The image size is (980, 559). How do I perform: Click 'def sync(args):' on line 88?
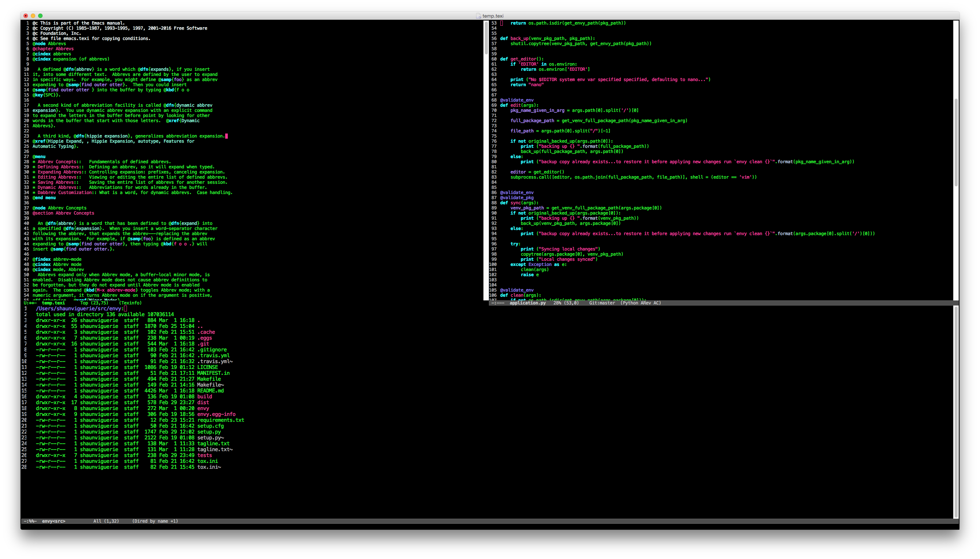coord(519,203)
